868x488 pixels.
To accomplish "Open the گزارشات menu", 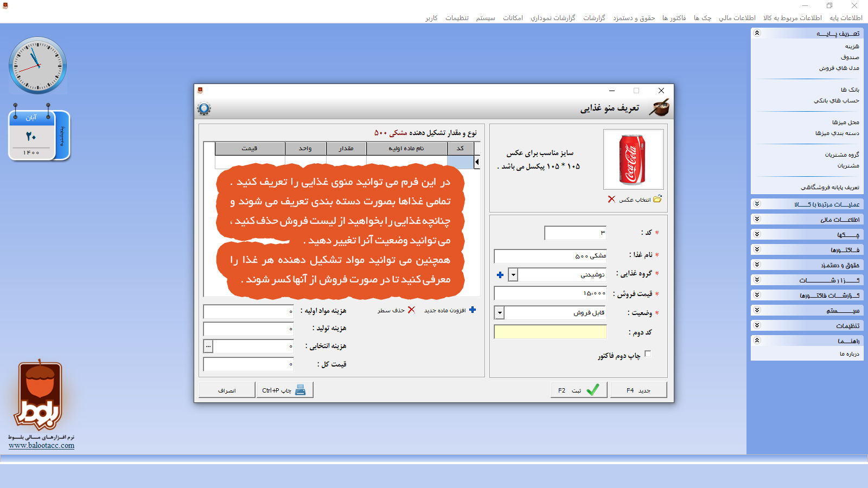I will [594, 18].
